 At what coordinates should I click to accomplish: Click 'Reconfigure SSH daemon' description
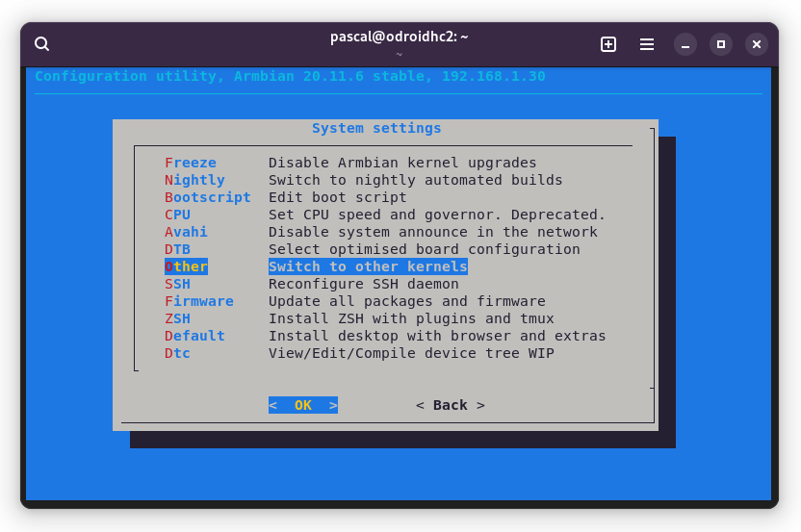pos(364,285)
